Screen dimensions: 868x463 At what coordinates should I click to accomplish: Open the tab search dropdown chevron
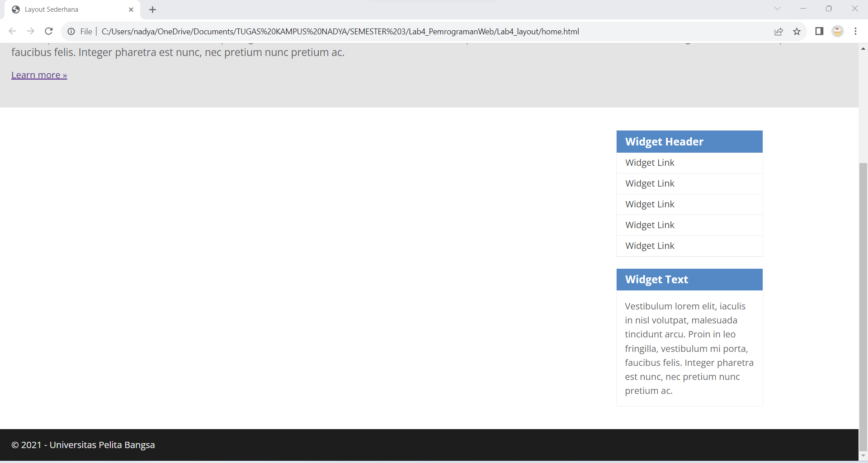[778, 9]
